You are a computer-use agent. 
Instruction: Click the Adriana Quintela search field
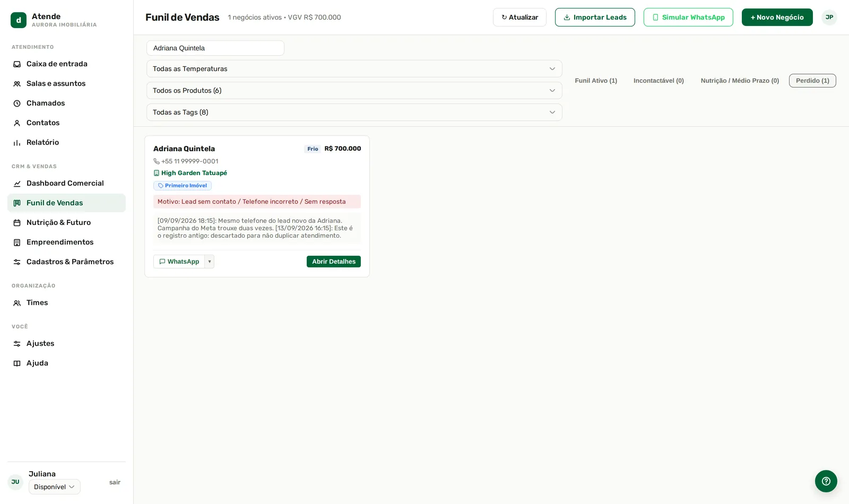pyautogui.click(x=215, y=48)
